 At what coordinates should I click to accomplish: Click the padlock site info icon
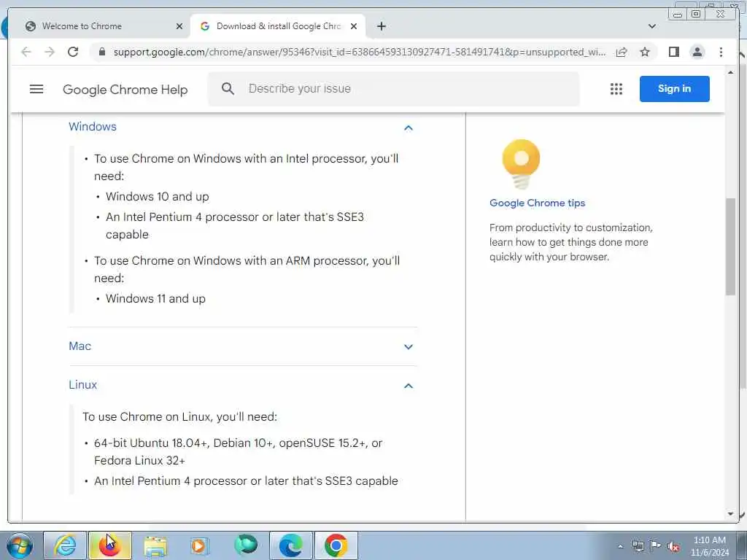tap(101, 52)
